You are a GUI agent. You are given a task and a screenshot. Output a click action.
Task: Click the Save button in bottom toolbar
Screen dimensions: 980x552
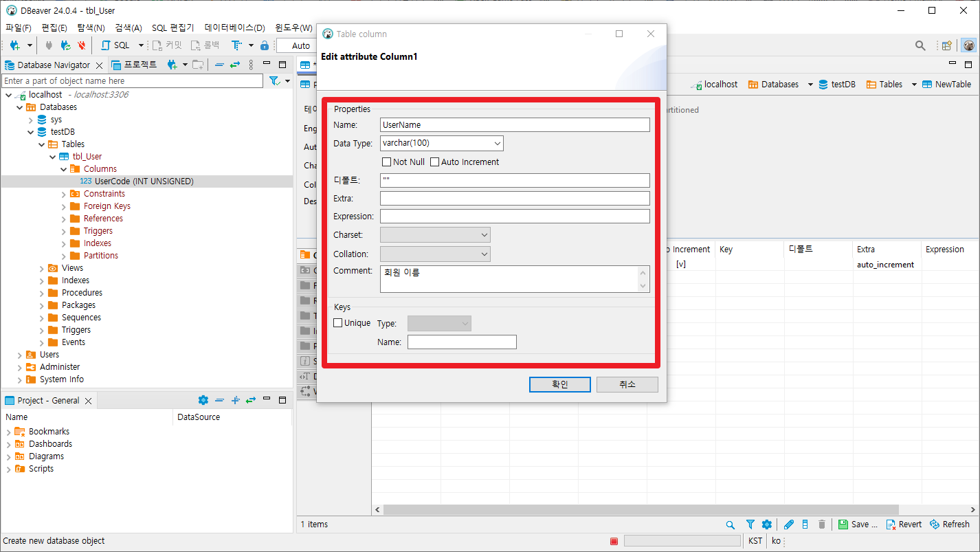click(858, 525)
